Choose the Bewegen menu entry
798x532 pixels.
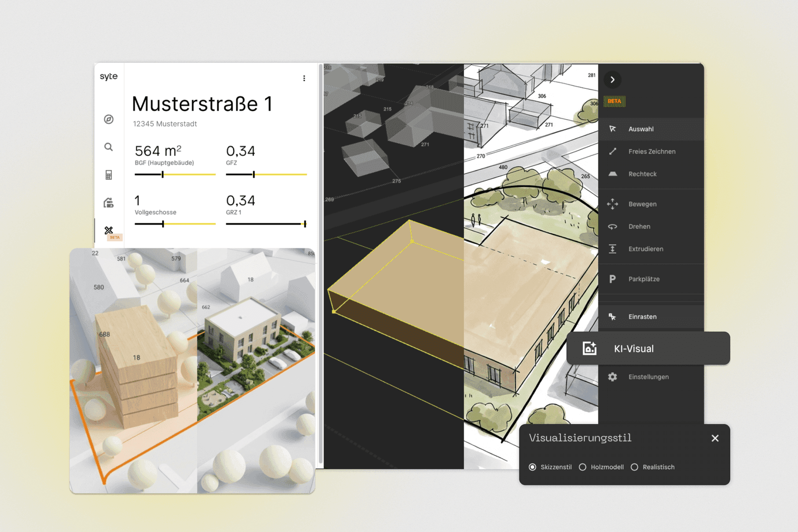pos(642,204)
